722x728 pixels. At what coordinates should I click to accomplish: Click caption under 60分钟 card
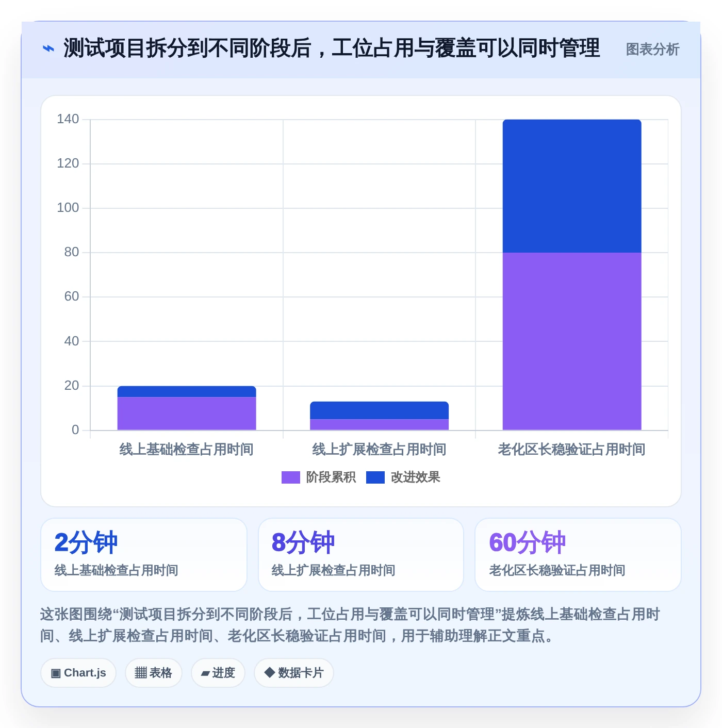click(x=557, y=570)
